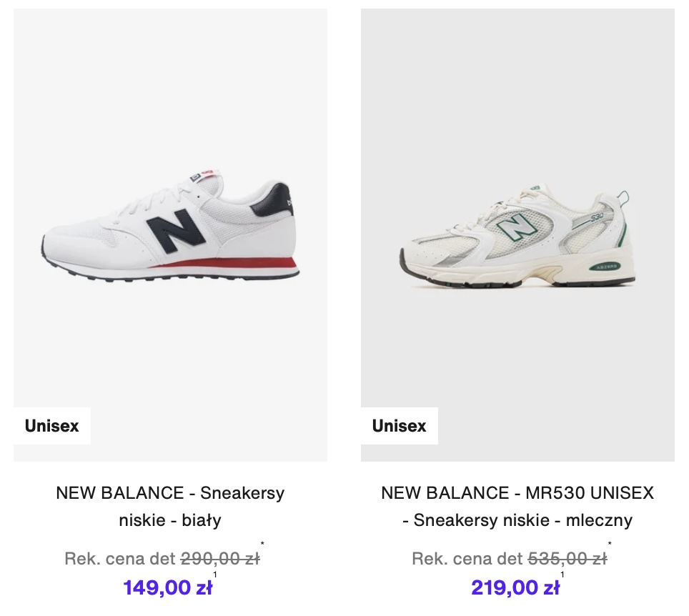
Task: Click "Sneakersy niskie - mleczny" title line
Action: [x=517, y=520]
